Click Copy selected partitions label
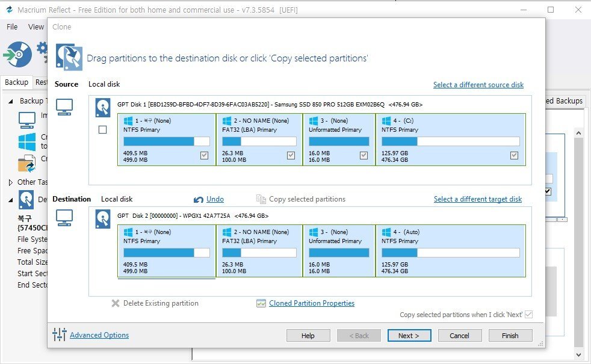591x364 pixels. tap(307, 199)
